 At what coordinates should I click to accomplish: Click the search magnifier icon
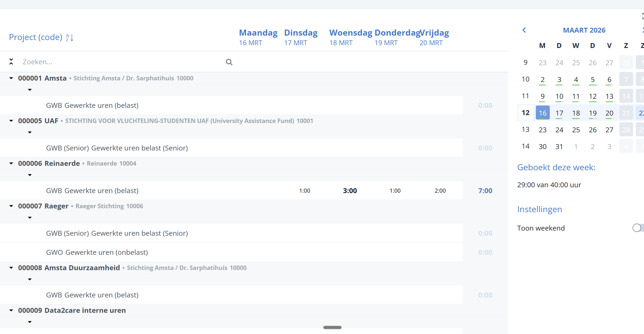pyautogui.click(x=229, y=62)
